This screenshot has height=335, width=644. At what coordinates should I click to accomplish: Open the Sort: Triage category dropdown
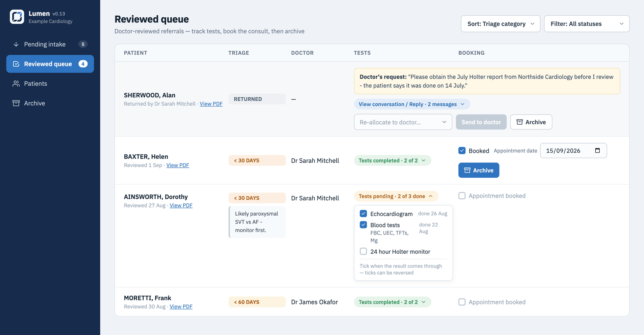pyautogui.click(x=500, y=24)
